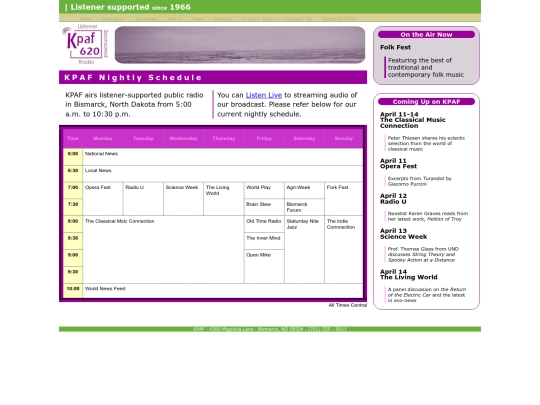Click the Sunday column header
540x405 pixels.
pos(344,138)
